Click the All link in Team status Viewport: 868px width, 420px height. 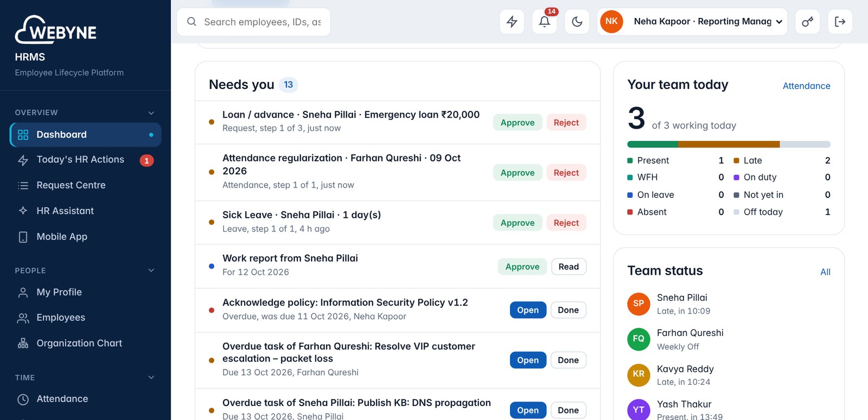point(825,272)
